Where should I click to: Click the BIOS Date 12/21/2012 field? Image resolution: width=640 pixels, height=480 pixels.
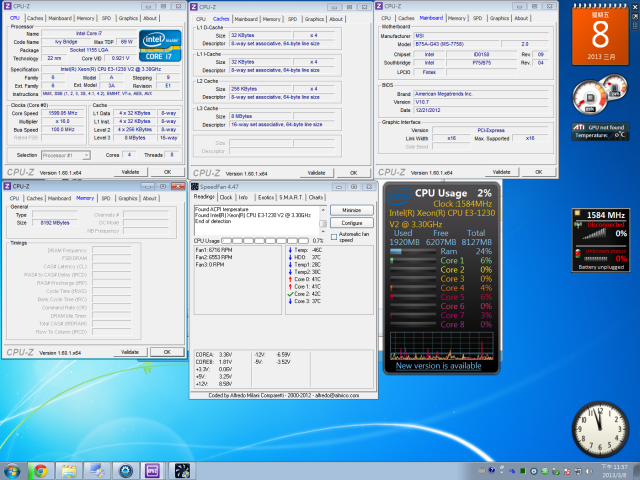pos(481,111)
